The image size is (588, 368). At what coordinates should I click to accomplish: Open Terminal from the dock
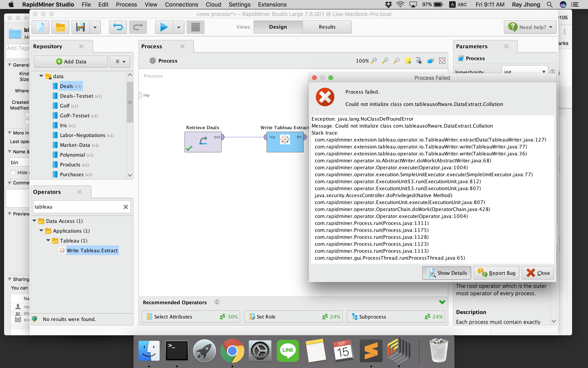[177, 351]
